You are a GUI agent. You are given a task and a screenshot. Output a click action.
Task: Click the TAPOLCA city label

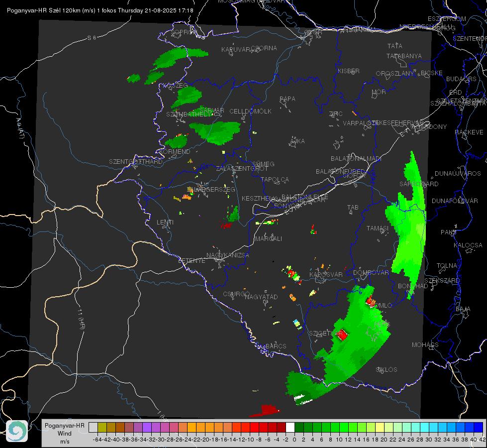(x=275, y=179)
